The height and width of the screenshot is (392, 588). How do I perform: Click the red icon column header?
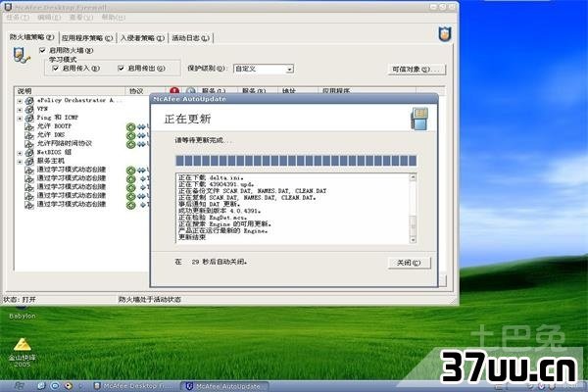coord(174,90)
